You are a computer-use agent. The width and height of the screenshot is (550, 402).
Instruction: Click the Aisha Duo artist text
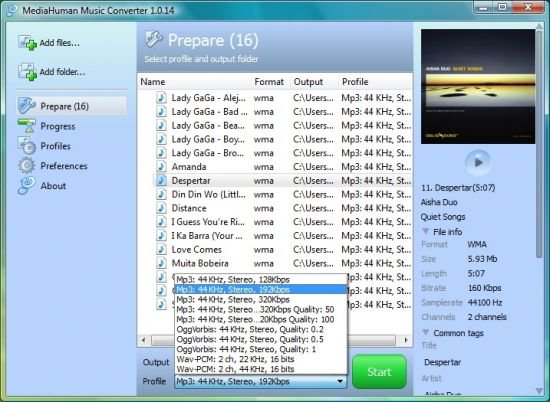click(x=439, y=202)
